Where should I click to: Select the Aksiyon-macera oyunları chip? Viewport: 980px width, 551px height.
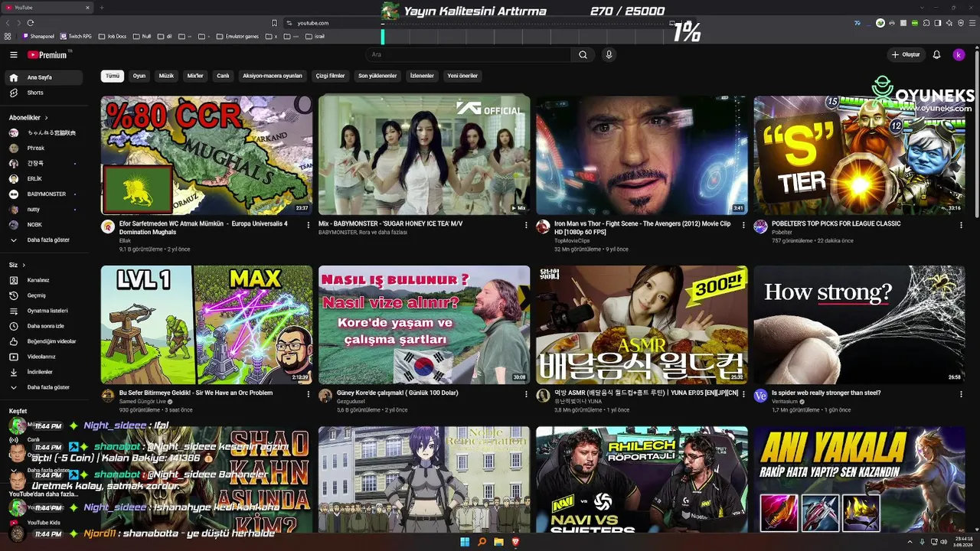[x=273, y=76]
